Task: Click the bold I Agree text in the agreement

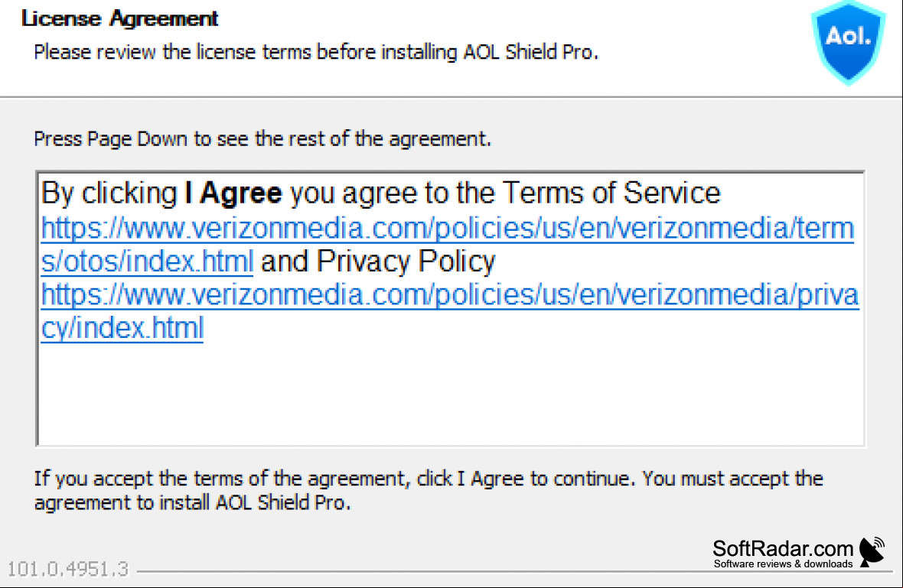Action: point(233,193)
